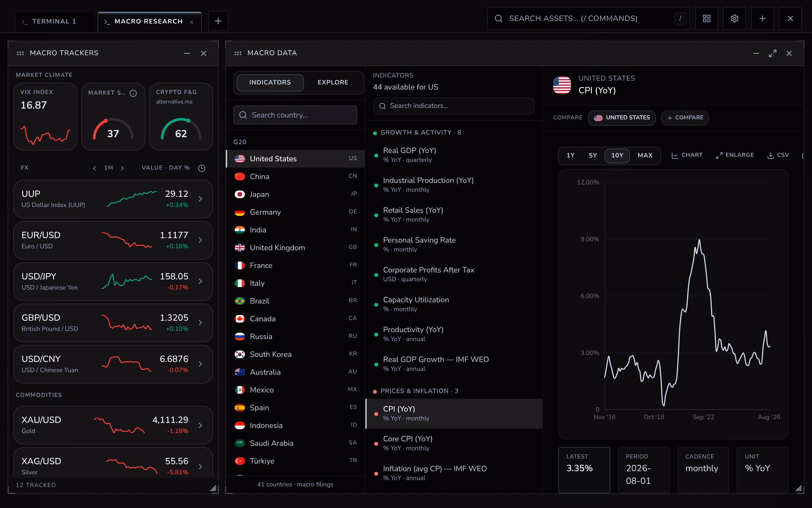Screen dimensions: 812x508
Task: Click the Crypto F&G gauge card
Action: (181, 117)
